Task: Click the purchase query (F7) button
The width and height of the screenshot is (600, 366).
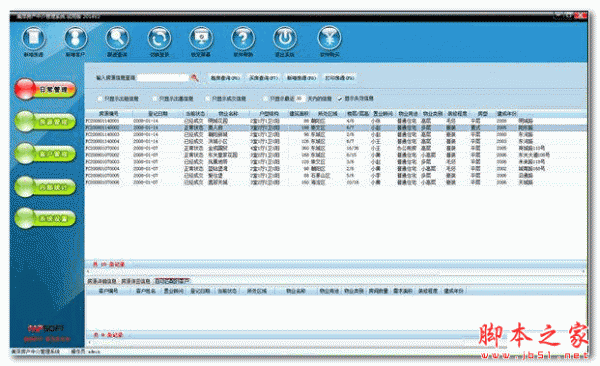Action: [263, 78]
